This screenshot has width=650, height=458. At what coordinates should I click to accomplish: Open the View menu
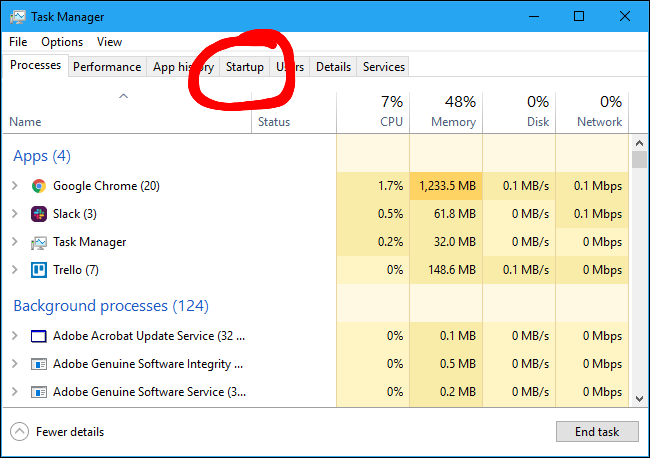(x=109, y=42)
